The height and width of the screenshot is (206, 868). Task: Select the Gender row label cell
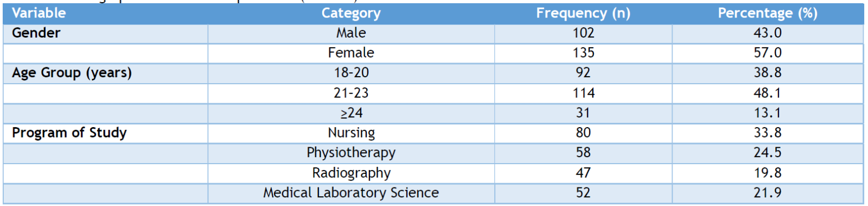[105, 33]
